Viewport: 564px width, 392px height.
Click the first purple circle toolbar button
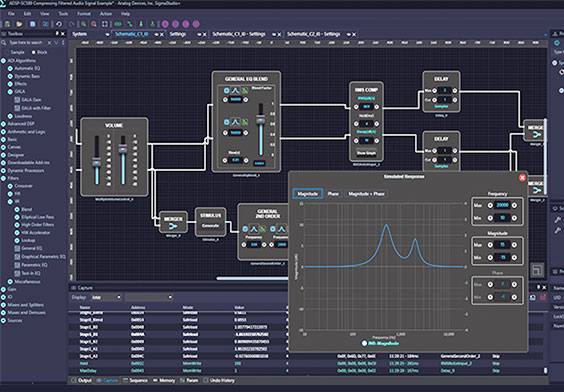(165, 24)
